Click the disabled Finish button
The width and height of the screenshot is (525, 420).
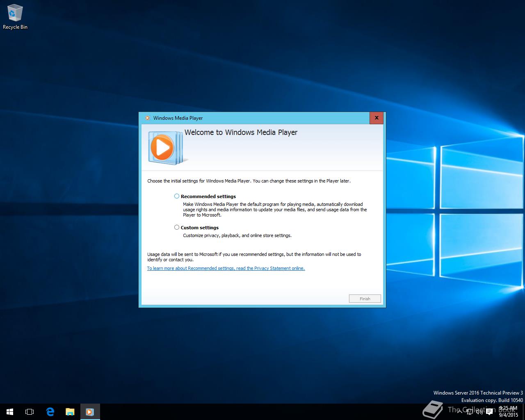(x=365, y=299)
